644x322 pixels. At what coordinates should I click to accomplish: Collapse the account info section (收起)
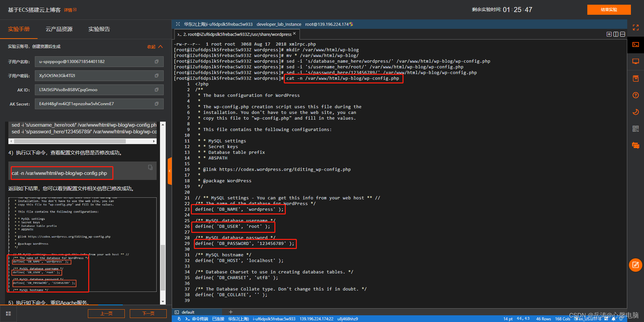pos(155,47)
